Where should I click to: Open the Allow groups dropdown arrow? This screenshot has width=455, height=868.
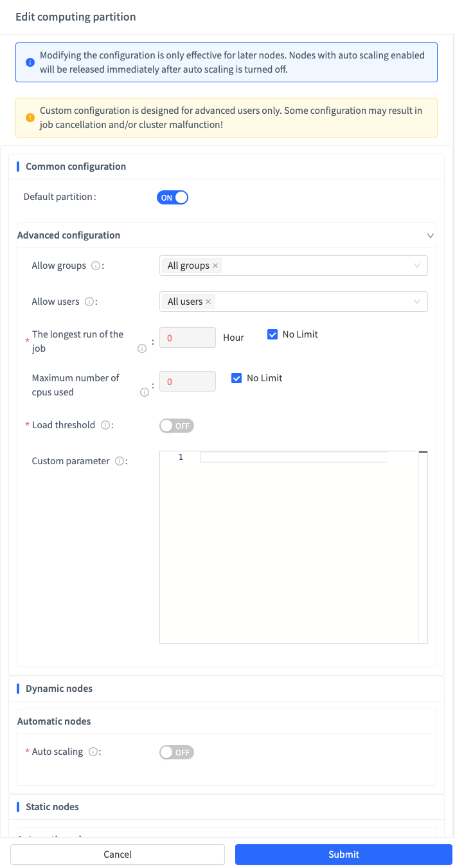click(417, 266)
